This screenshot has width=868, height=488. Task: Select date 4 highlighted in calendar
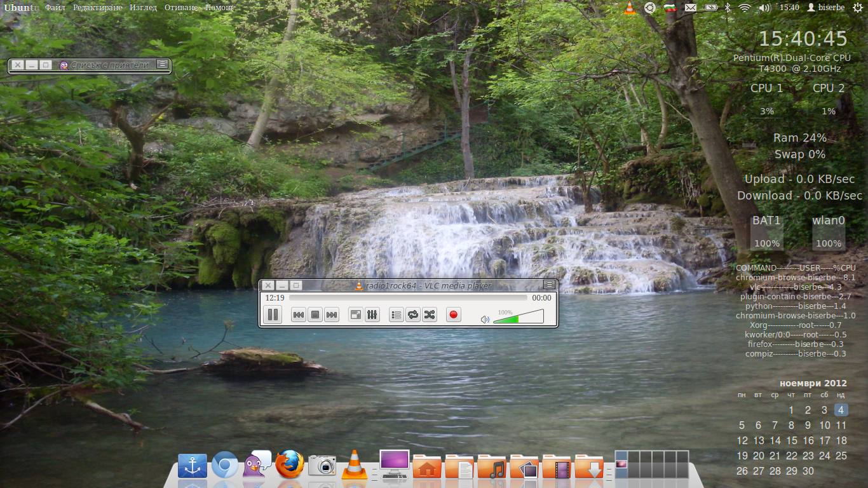[x=841, y=410]
